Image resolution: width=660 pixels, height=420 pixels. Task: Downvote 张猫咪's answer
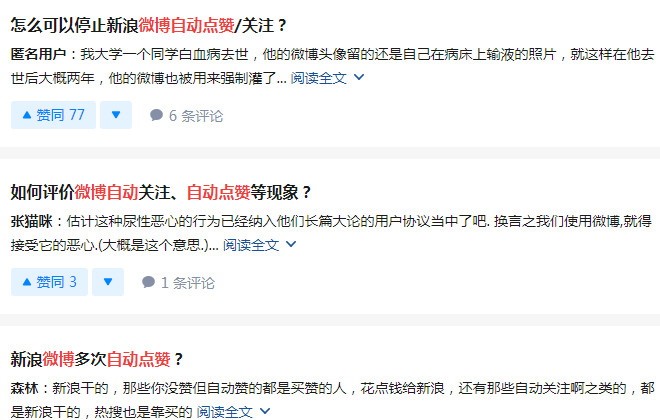(108, 282)
